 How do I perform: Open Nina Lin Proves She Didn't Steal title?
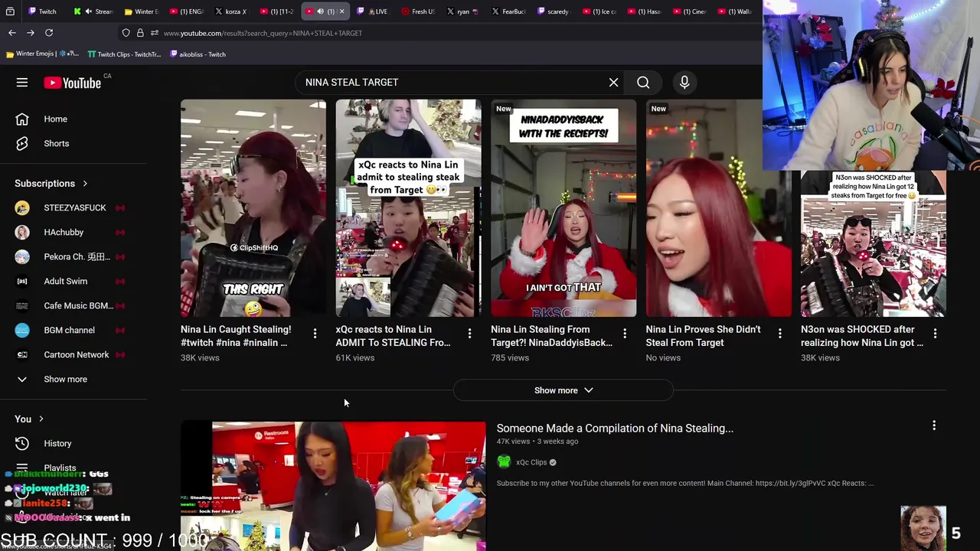tap(703, 336)
